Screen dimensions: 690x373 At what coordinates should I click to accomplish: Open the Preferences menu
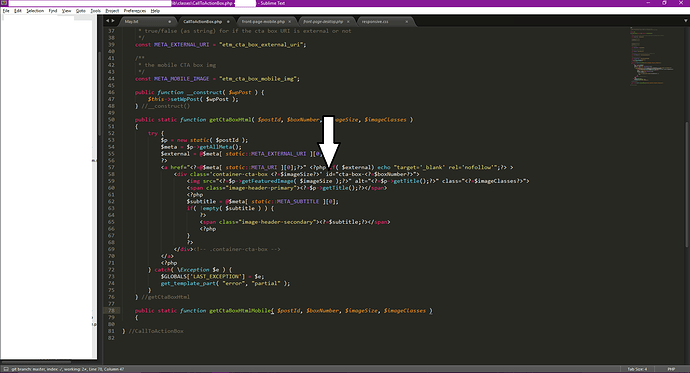pos(135,11)
